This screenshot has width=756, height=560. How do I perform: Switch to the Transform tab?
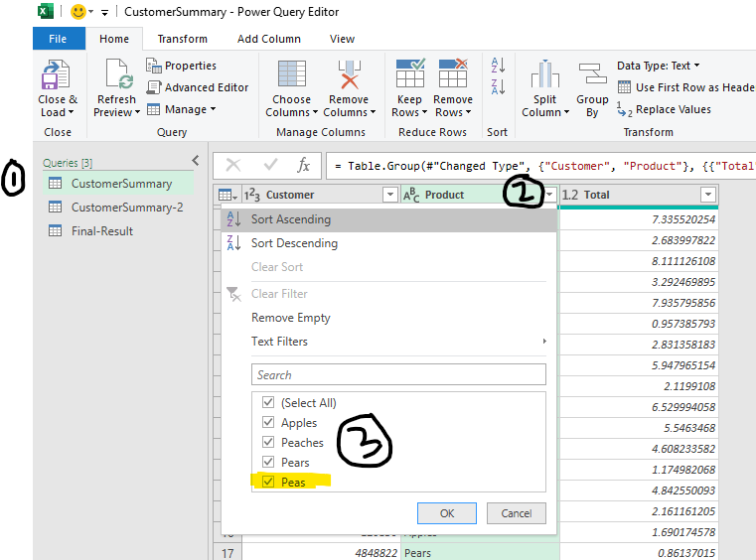(x=182, y=39)
